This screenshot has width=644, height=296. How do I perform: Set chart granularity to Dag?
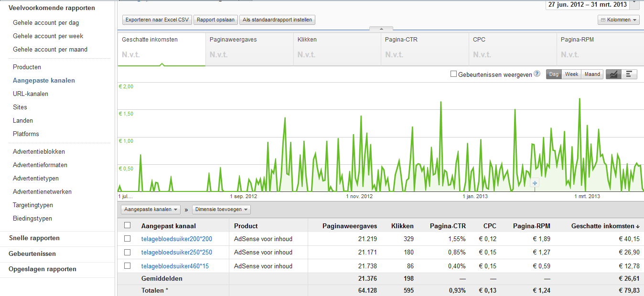coord(554,74)
